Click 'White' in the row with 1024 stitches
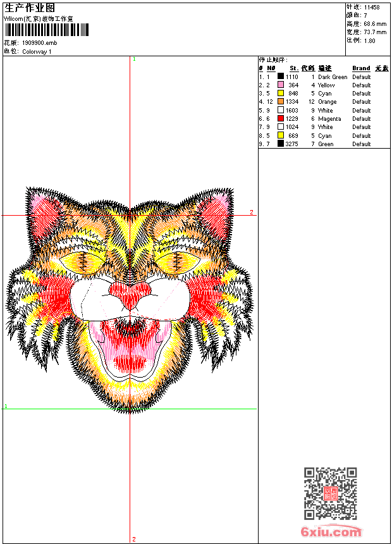The width and height of the screenshot is (392, 544). point(326,127)
